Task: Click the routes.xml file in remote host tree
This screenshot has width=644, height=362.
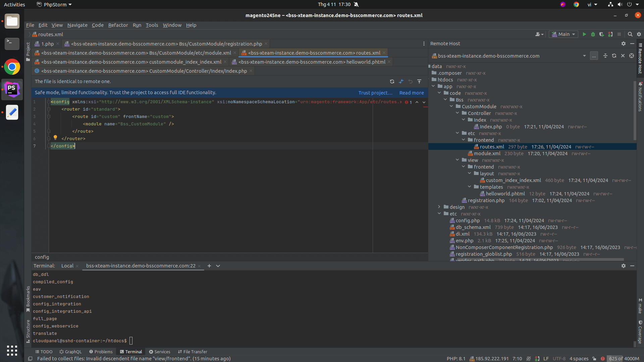Action: click(x=492, y=146)
